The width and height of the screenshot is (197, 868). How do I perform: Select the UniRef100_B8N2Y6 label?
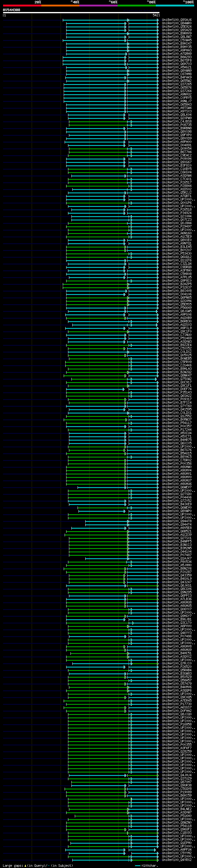(177, 568)
